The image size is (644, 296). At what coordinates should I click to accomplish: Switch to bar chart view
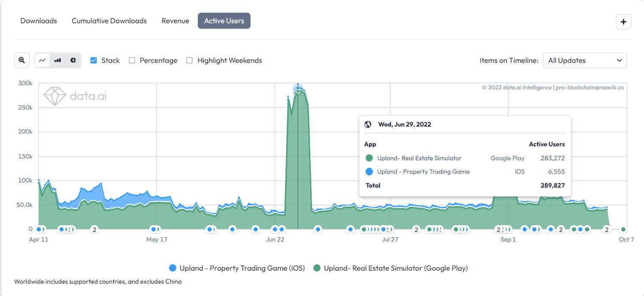(x=58, y=60)
